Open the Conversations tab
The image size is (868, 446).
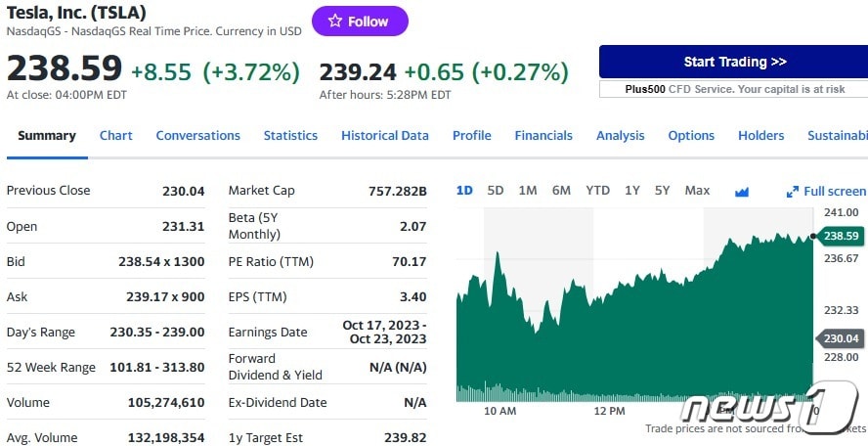click(x=197, y=136)
